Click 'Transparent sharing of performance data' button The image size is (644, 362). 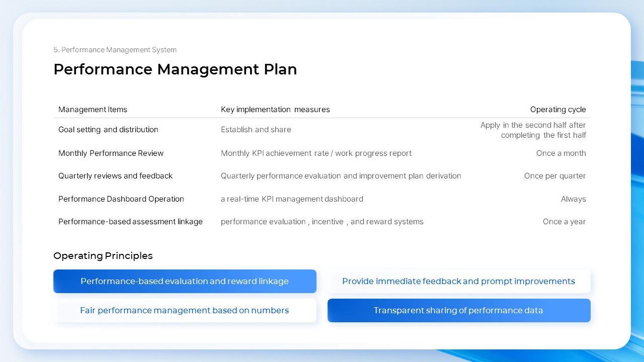click(x=458, y=310)
